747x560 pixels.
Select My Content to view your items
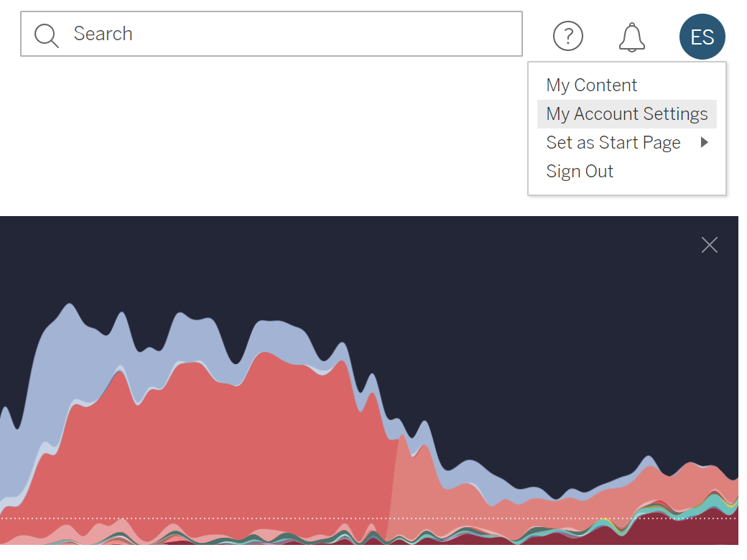tap(591, 85)
